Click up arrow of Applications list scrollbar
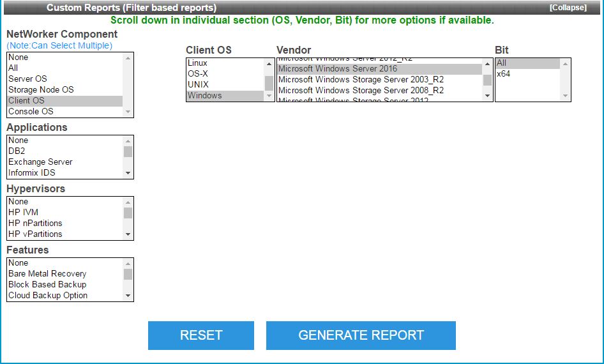The image size is (604, 364). (x=128, y=140)
